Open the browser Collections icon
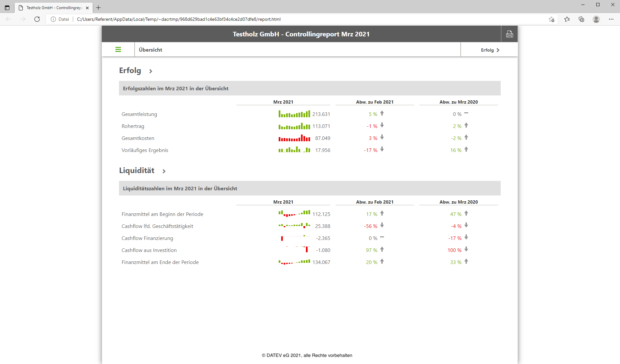 tap(581, 19)
